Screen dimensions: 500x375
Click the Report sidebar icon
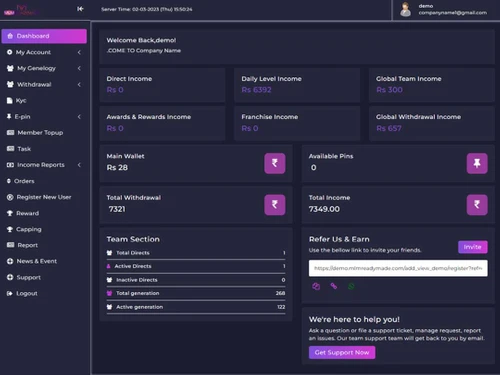11,245
